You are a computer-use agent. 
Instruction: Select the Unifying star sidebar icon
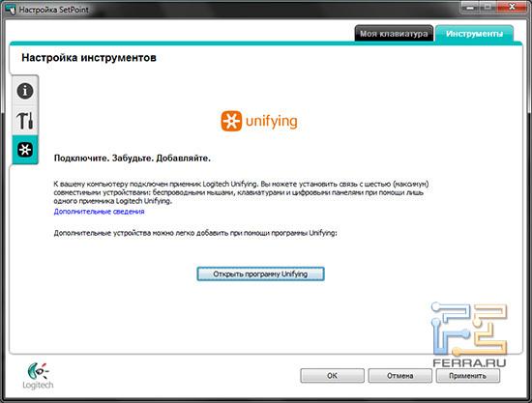click(x=25, y=150)
